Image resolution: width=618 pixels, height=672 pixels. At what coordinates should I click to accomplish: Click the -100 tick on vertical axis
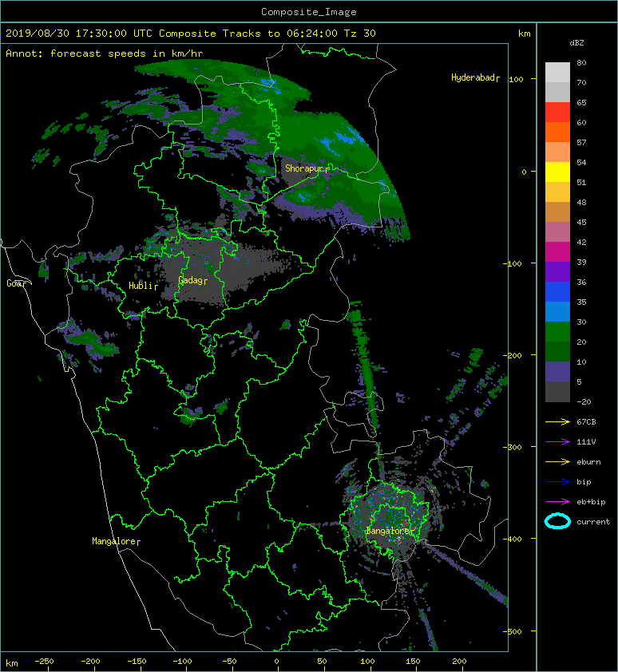click(x=513, y=263)
